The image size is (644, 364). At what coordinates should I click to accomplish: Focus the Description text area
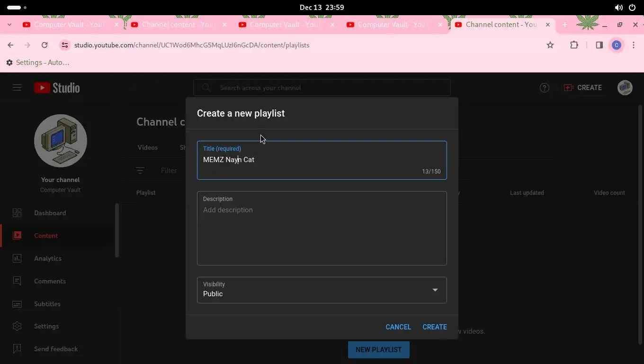(x=322, y=228)
